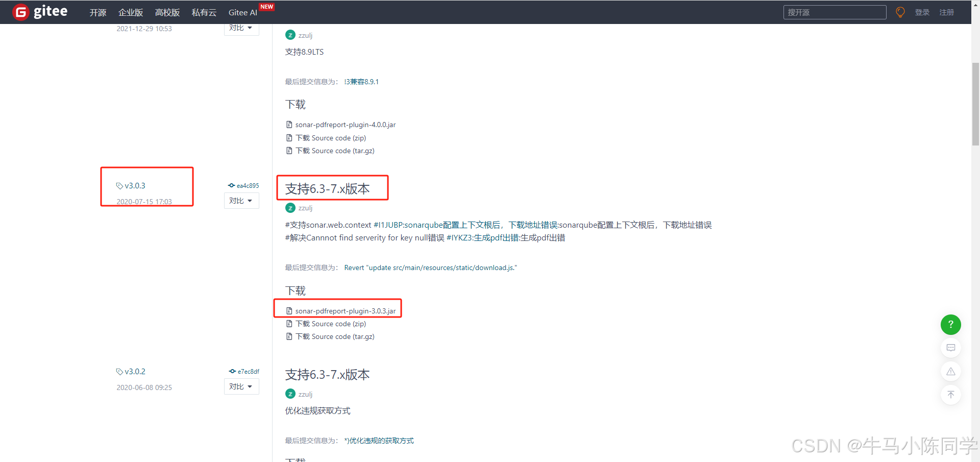Open the 开源 menu item
Screen dimensions: 980x462
coord(98,12)
